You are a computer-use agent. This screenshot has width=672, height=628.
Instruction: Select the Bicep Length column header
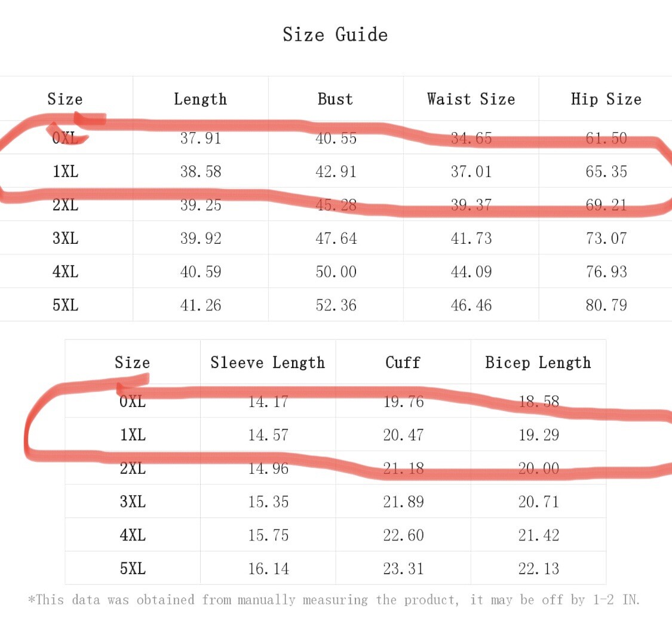click(538, 363)
